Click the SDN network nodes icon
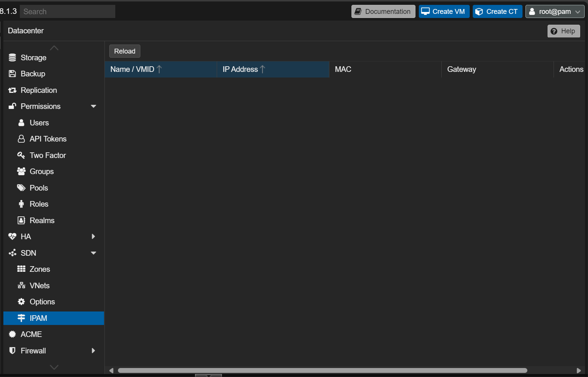The width and height of the screenshot is (588, 377). pyautogui.click(x=12, y=253)
